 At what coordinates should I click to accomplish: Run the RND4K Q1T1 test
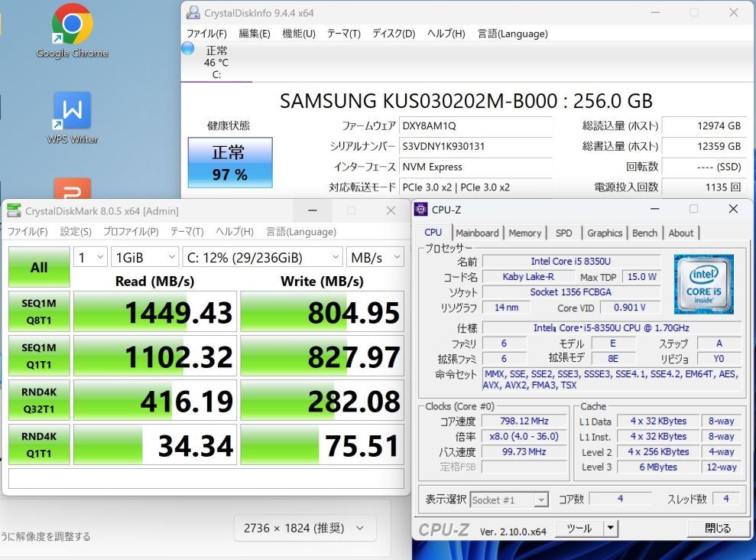click(x=39, y=444)
